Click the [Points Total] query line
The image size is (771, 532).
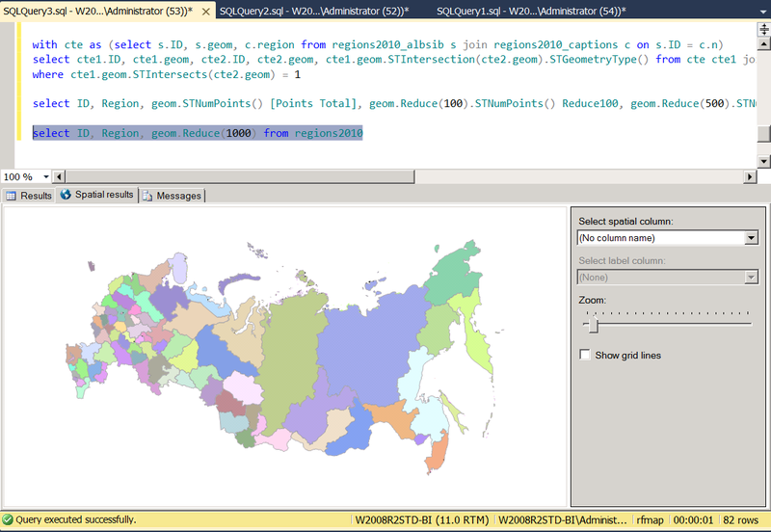(394, 104)
